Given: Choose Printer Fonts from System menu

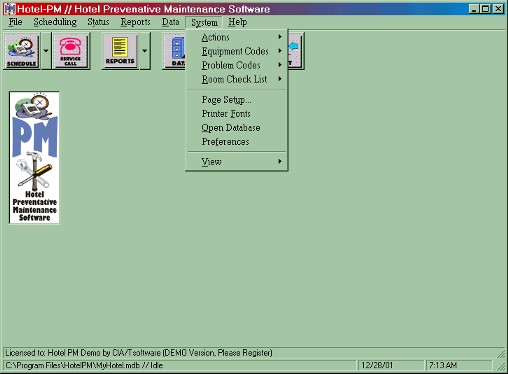Looking at the screenshot, I should coord(237,114).
